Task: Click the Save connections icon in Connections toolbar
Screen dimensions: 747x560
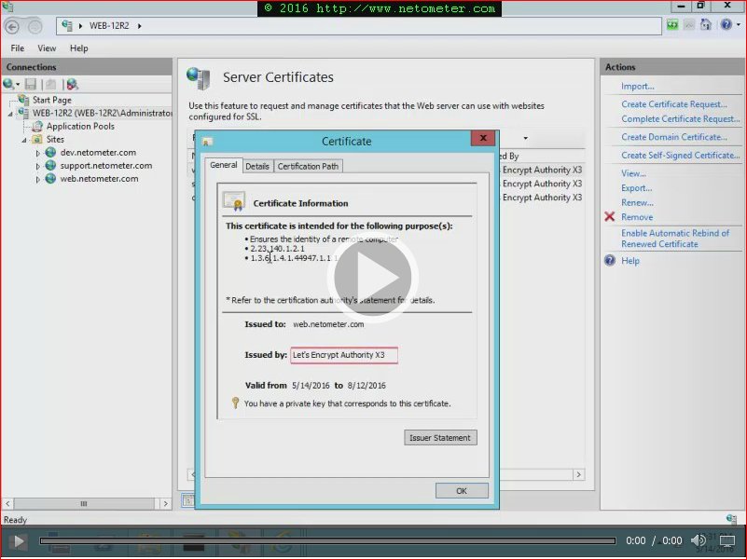Action: (32, 83)
